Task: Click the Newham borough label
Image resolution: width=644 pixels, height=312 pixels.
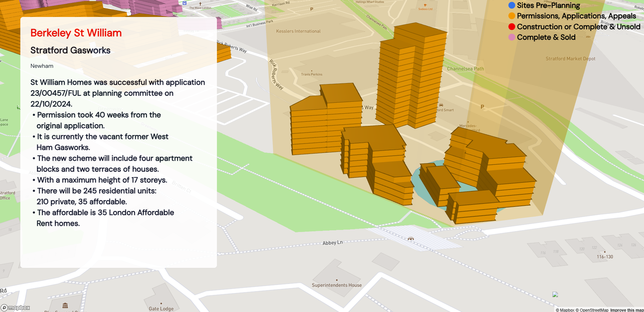Action: [42, 66]
